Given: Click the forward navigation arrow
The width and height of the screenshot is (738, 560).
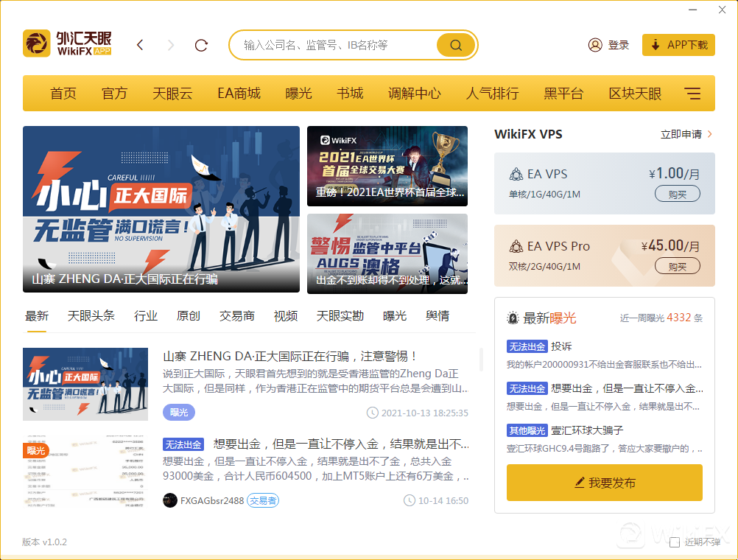Looking at the screenshot, I should click(x=171, y=45).
